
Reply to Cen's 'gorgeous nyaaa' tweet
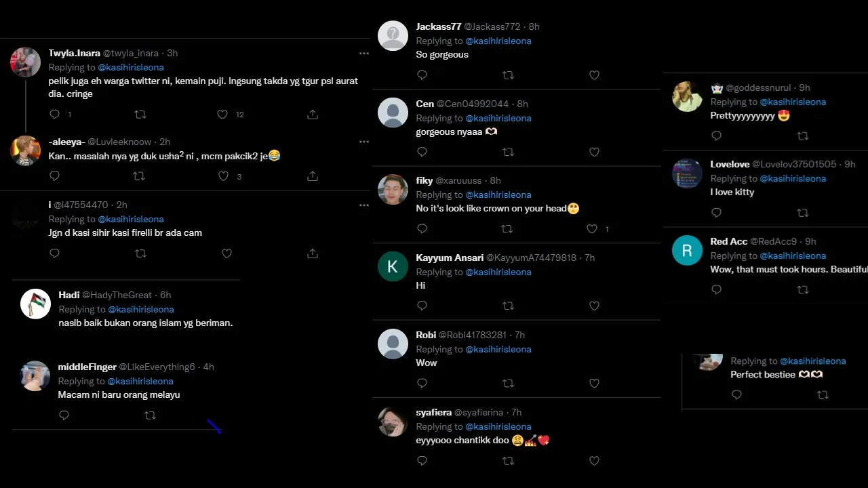(422, 152)
